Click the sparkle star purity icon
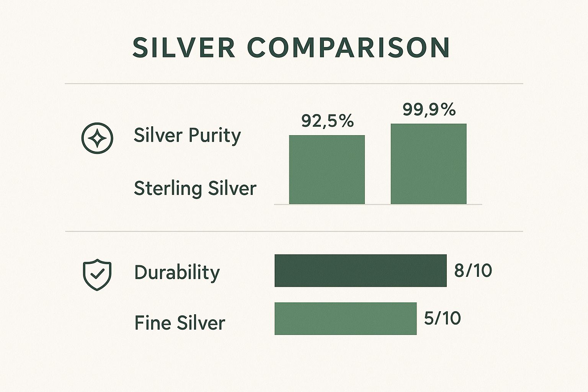 coord(97,138)
